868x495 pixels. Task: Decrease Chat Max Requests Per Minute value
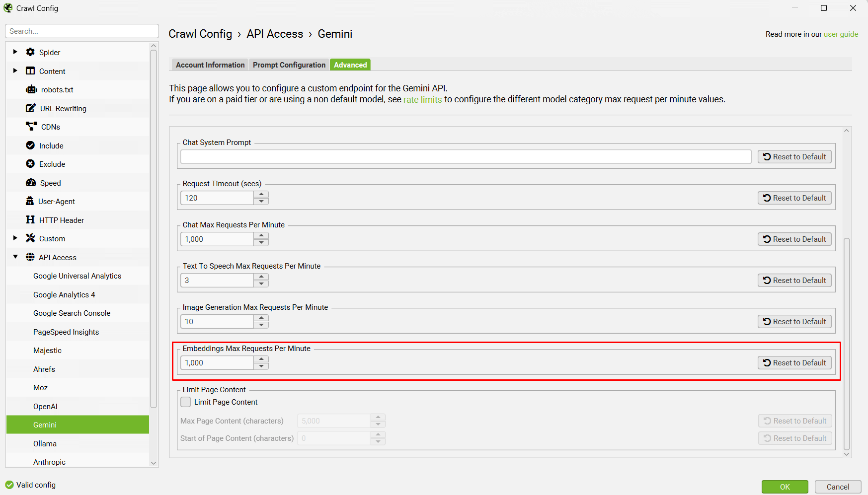261,243
